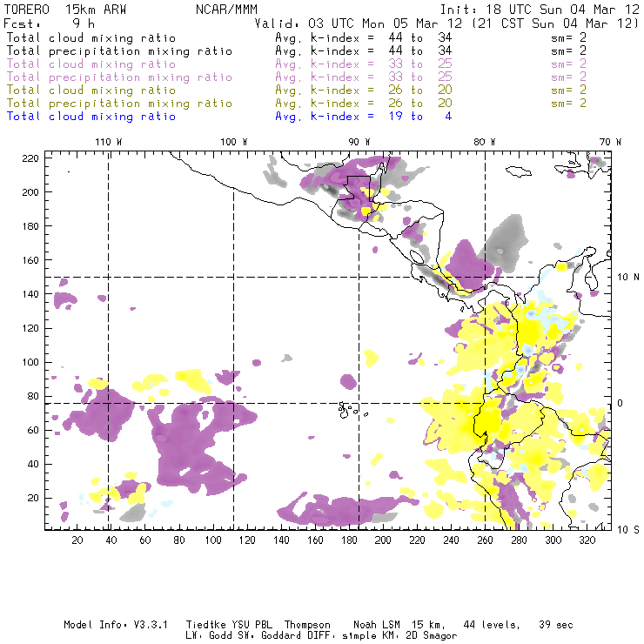
Task: Click the purple 'Total precipitation mixing ratio' legend line
Action: [119, 77]
